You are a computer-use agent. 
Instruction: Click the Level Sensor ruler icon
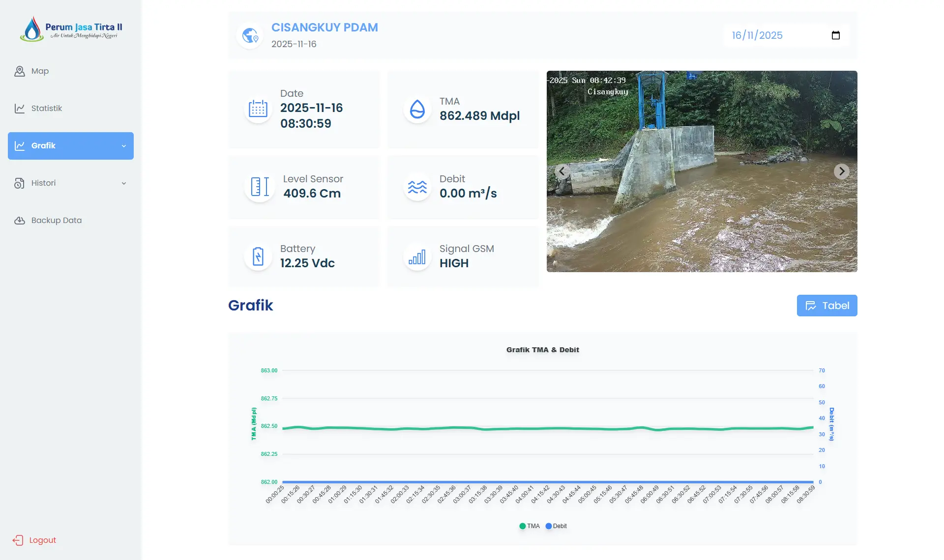click(259, 187)
